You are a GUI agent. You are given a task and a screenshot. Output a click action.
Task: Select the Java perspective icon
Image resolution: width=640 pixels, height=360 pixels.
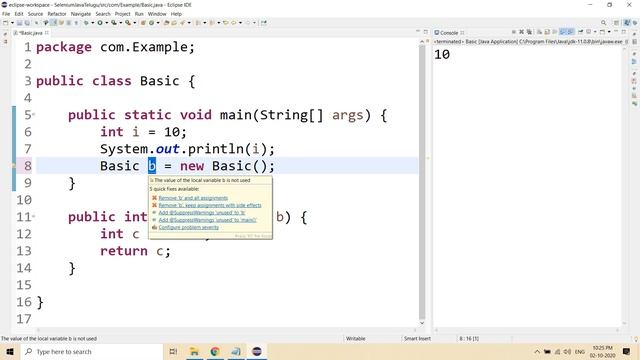click(x=627, y=23)
